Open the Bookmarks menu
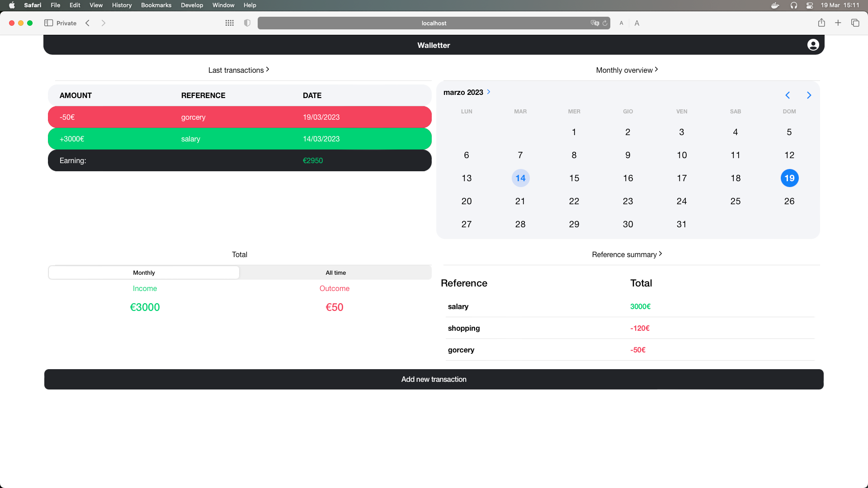The image size is (868, 488). [156, 5]
